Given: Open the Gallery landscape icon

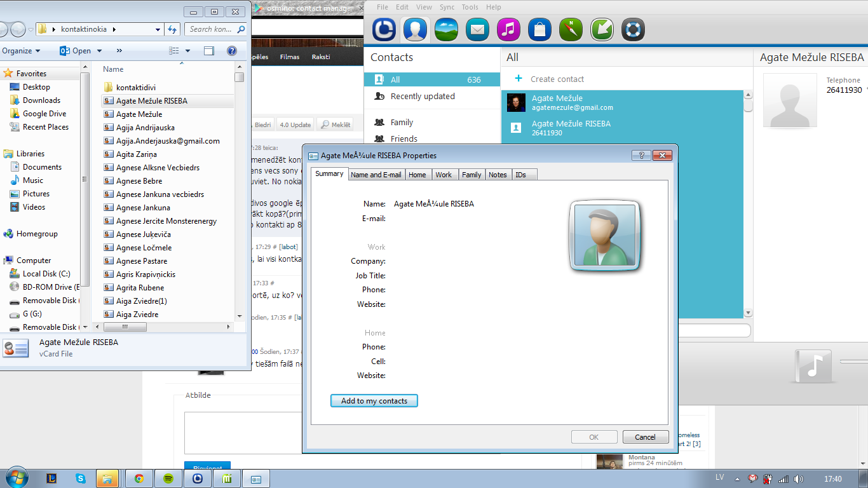Looking at the screenshot, I should (446, 29).
